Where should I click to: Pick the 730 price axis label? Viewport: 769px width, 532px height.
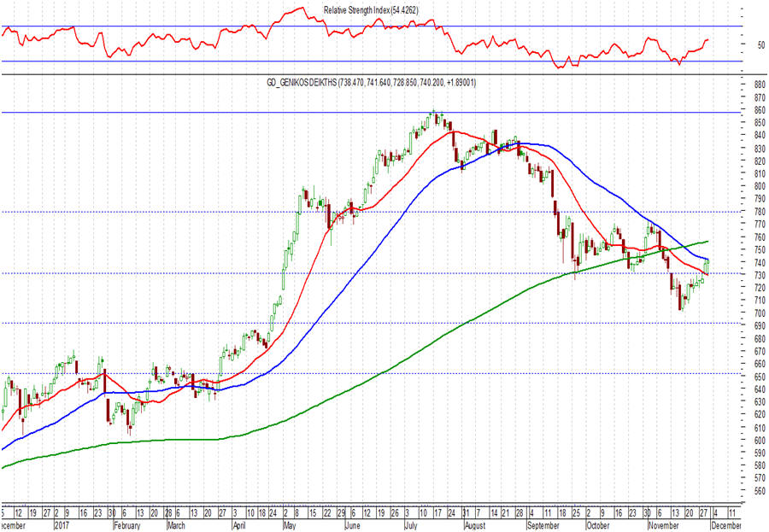(x=760, y=276)
